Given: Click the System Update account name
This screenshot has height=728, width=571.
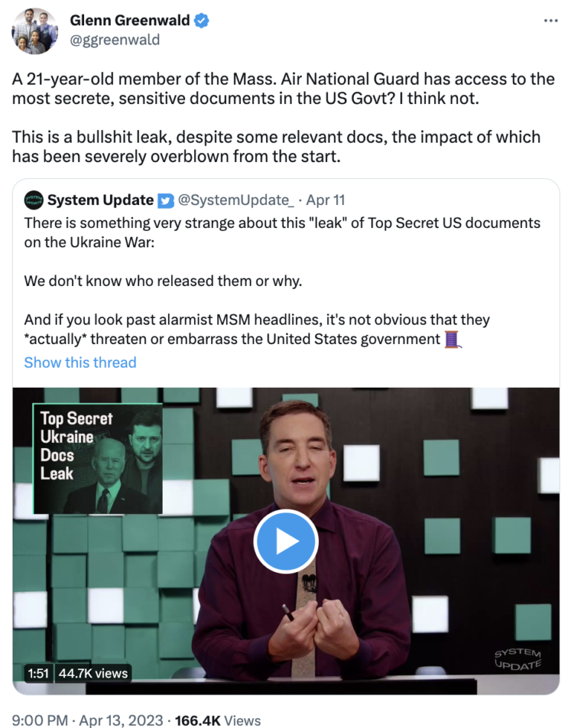Looking at the screenshot, I should [x=100, y=200].
